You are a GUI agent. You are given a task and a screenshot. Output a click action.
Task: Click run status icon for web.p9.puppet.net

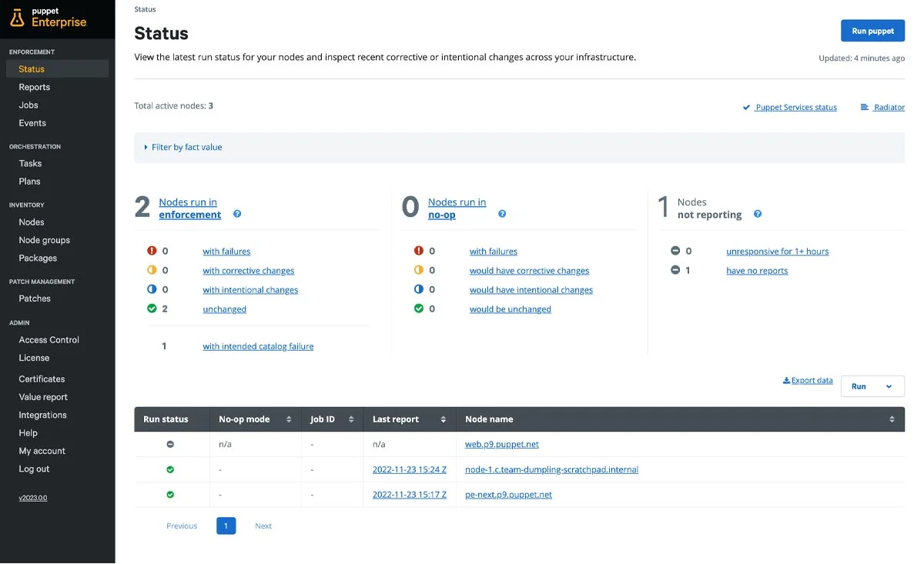(x=170, y=444)
